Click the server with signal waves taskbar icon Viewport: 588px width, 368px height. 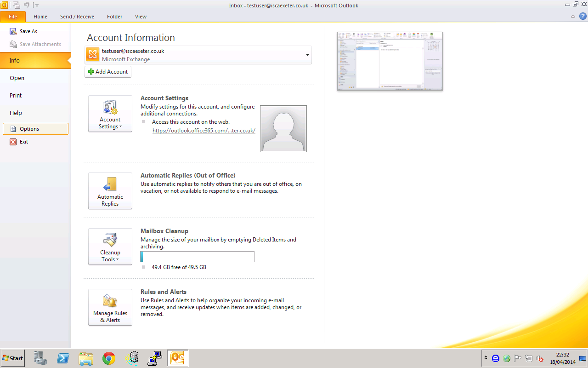point(132,358)
